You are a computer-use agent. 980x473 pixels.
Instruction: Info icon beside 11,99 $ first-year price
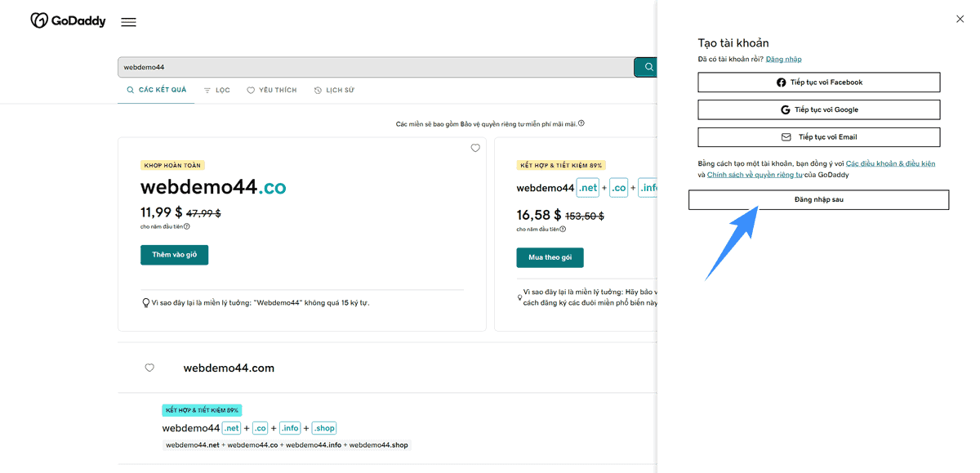(x=187, y=226)
